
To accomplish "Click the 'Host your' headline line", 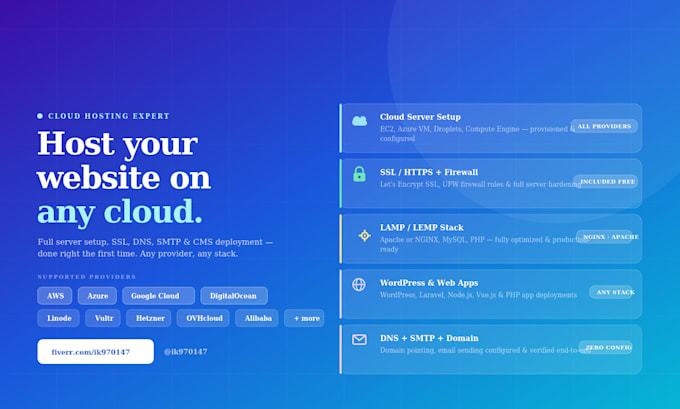I will 118,144.
